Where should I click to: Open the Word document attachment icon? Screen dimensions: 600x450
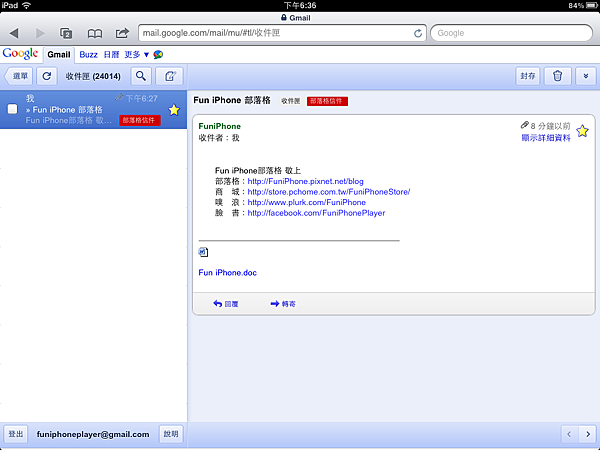point(203,252)
